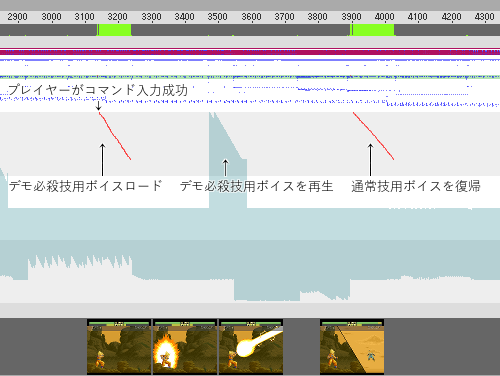Viewport: 500px width, 376px height.
Task: Click the 4100 tick on the timeline ruler
Action: coord(417,17)
